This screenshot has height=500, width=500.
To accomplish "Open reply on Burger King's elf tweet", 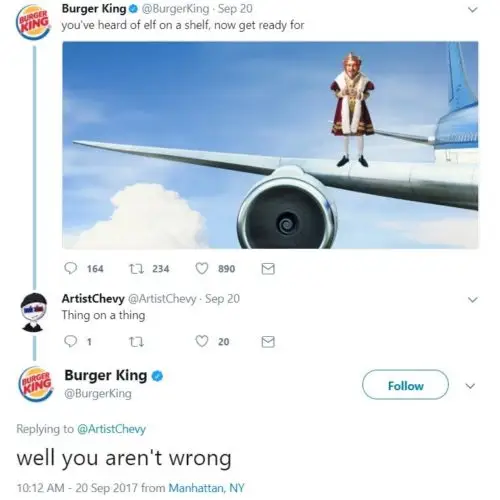I will [x=71, y=268].
